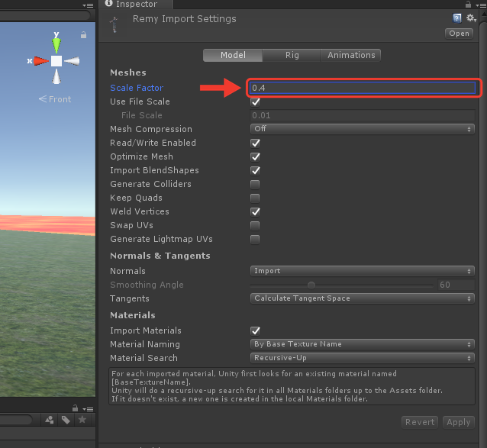This screenshot has width=487, height=448.
Task: Open the Tangents dropdown
Action: [363, 298]
